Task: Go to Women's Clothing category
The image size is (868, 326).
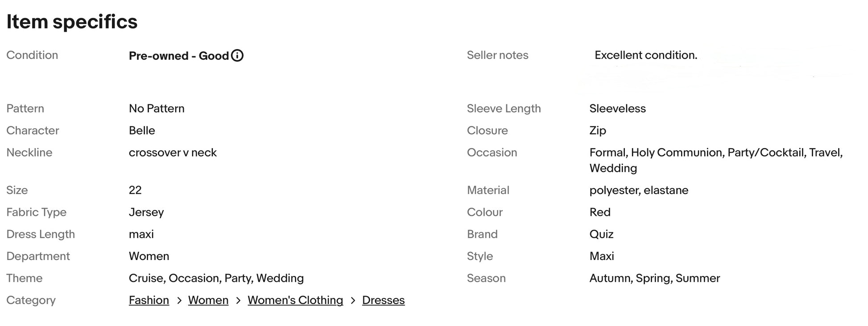Action: pyautogui.click(x=295, y=300)
